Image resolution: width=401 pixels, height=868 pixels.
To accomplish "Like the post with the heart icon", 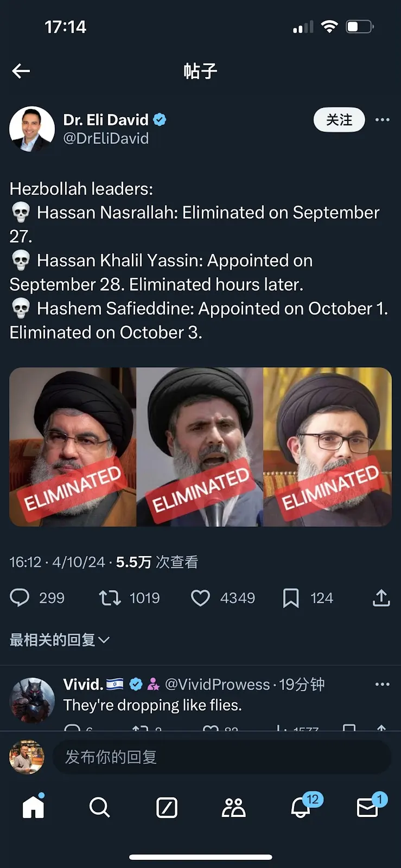I will coord(200,598).
